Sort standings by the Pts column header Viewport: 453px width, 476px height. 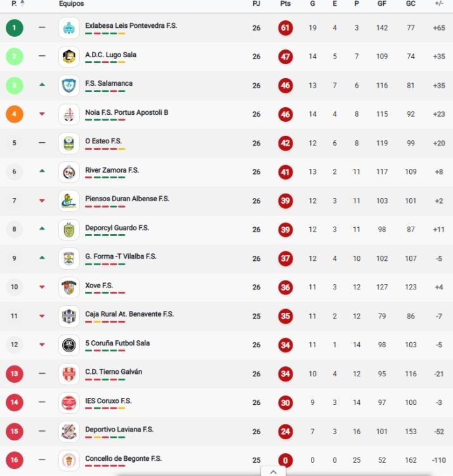286,4
